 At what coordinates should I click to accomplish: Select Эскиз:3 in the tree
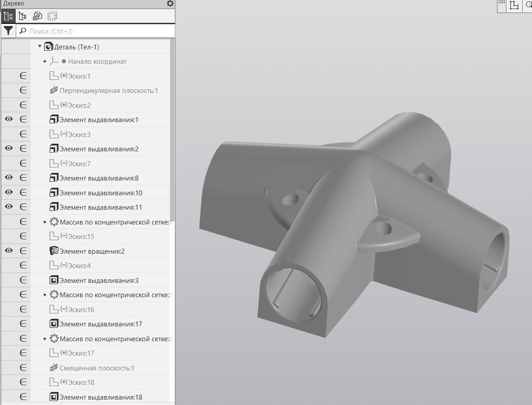click(79, 134)
